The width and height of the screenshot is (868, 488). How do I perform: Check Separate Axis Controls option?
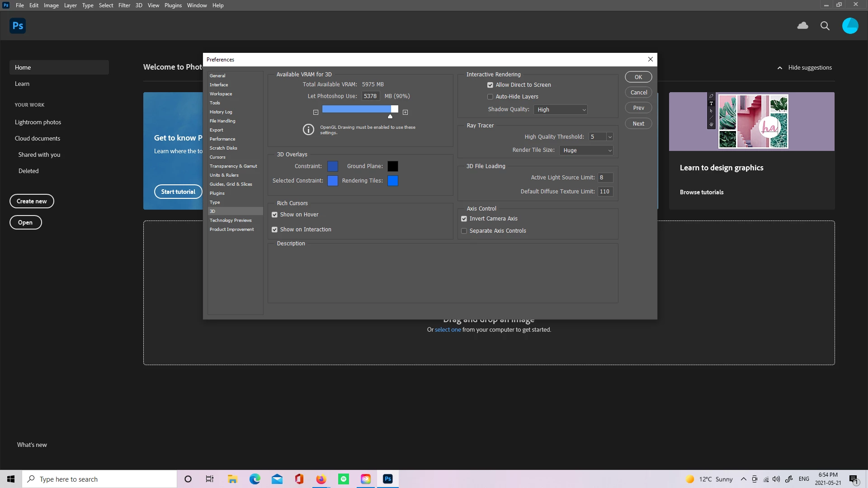tap(464, 231)
